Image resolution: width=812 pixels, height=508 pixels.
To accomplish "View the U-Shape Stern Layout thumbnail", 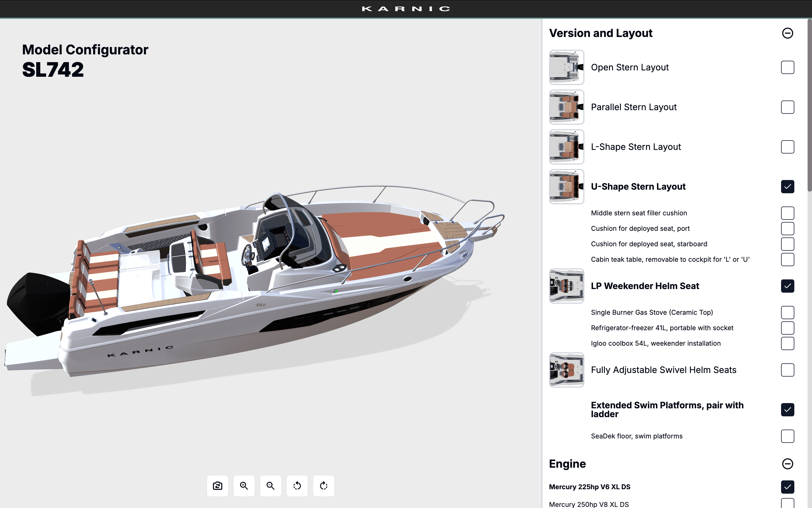I will tap(567, 186).
